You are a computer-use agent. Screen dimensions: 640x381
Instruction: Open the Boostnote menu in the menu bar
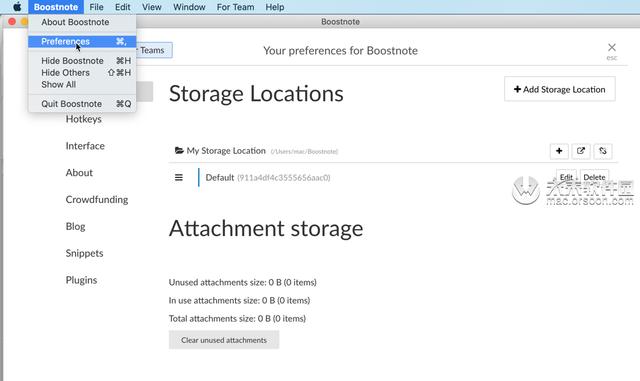coord(56,7)
